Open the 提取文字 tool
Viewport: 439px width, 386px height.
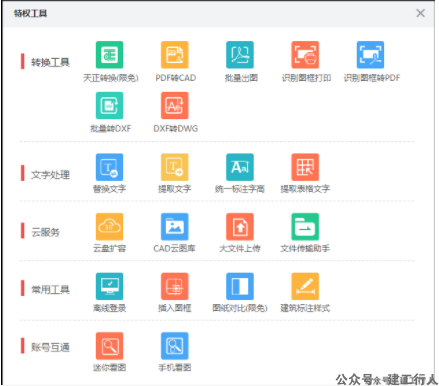(x=175, y=167)
